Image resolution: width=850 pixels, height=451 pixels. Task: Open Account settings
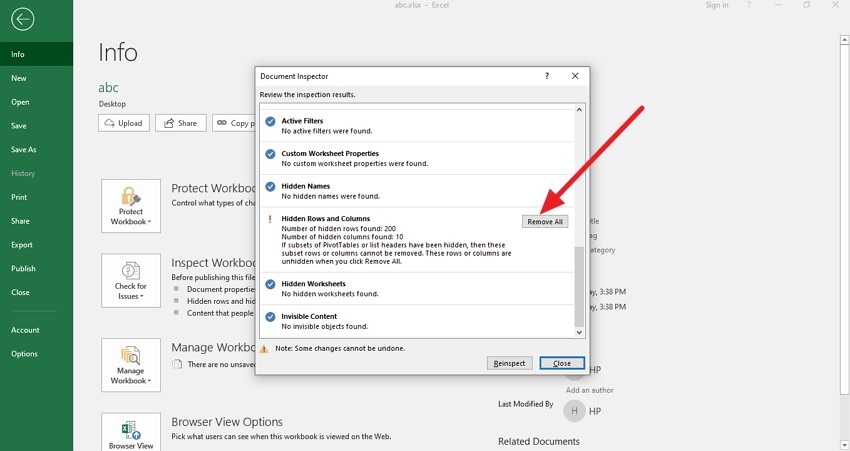36,330
